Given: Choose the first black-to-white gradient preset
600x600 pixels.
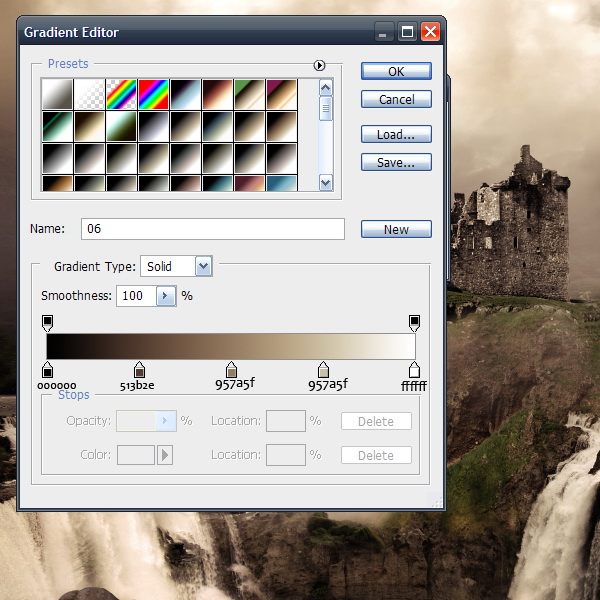Looking at the screenshot, I should (x=56, y=94).
